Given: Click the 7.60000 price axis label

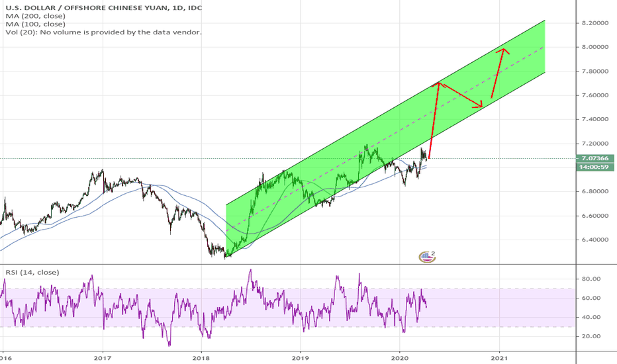Looking at the screenshot, I should point(595,95).
